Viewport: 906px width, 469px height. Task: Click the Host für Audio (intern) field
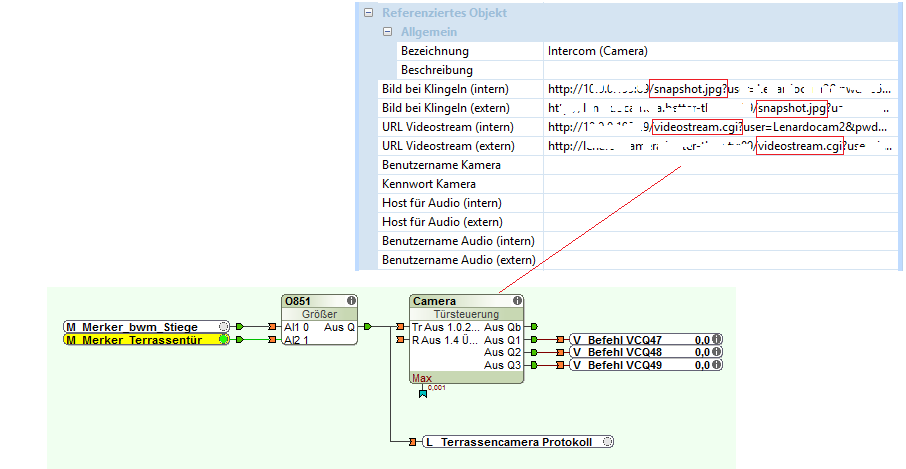click(720, 203)
